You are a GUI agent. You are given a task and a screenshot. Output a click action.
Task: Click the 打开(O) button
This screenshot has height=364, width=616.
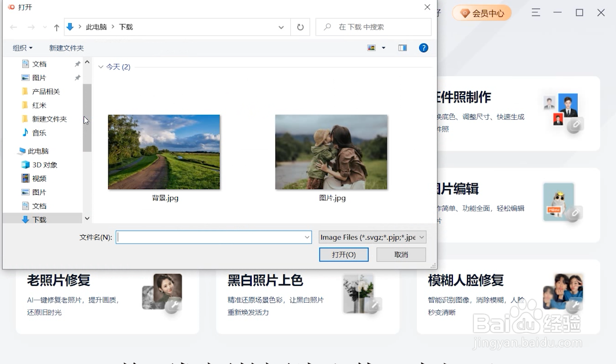click(x=344, y=254)
